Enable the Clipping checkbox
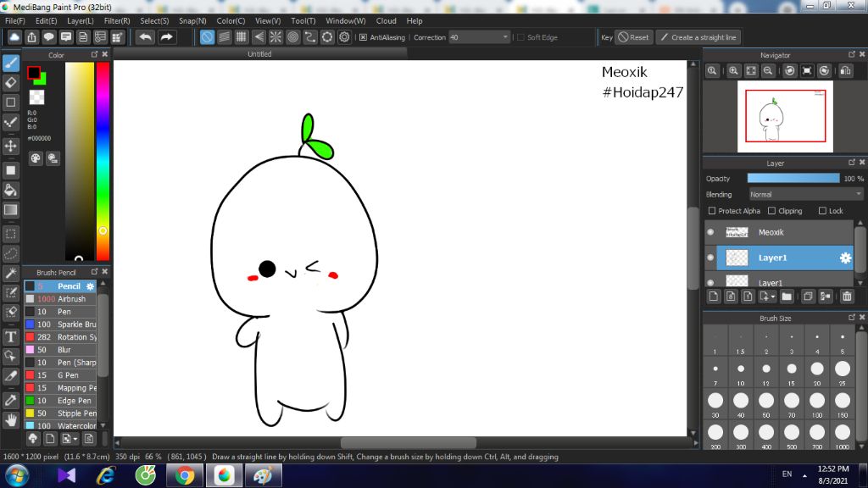This screenshot has width=868, height=488. pos(771,211)
